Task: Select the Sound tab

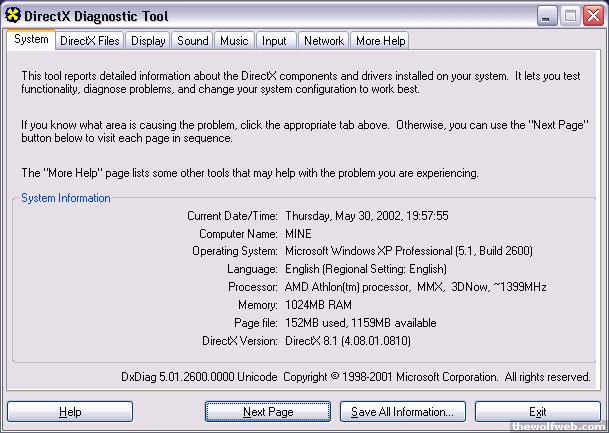Action: (193, 41)
